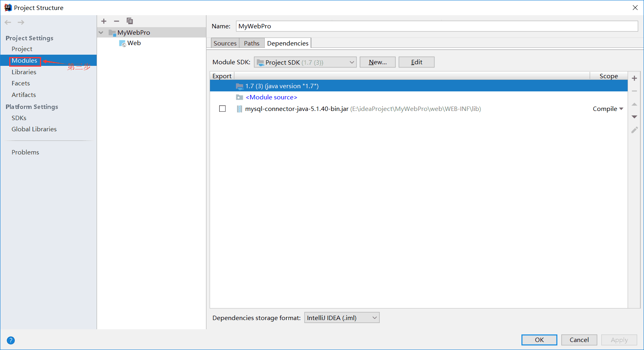This screenshot has width=644, height=350.
Task: Open Compile scope dropdown for mysql jar
Action: point(608,109)
